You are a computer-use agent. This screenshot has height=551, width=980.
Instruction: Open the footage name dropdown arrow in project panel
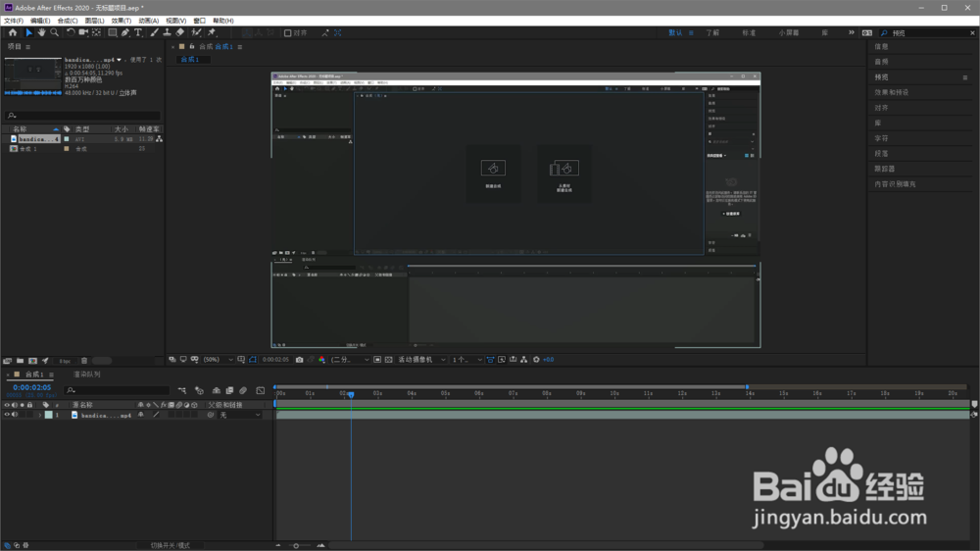[119, 60]
